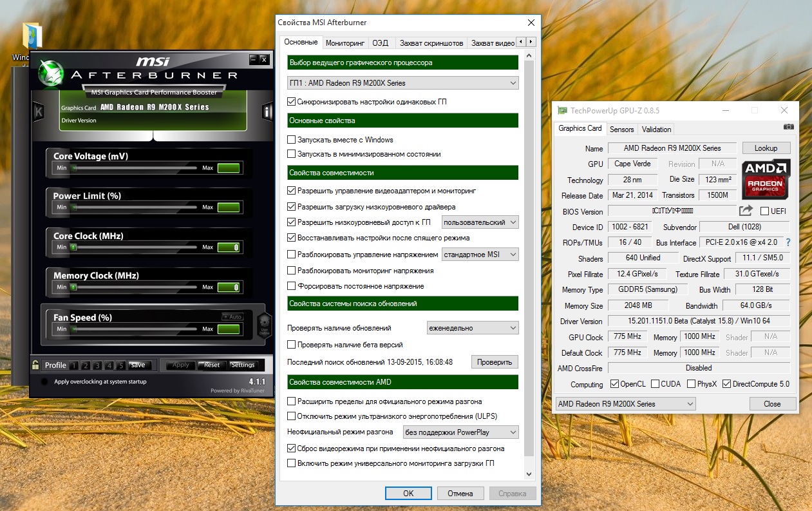This screenshot has height=511, width=812.
Task: Enable 'Отключить режим ультранизкого энергопотребления (ULPS)'
Action: [292, 416]
